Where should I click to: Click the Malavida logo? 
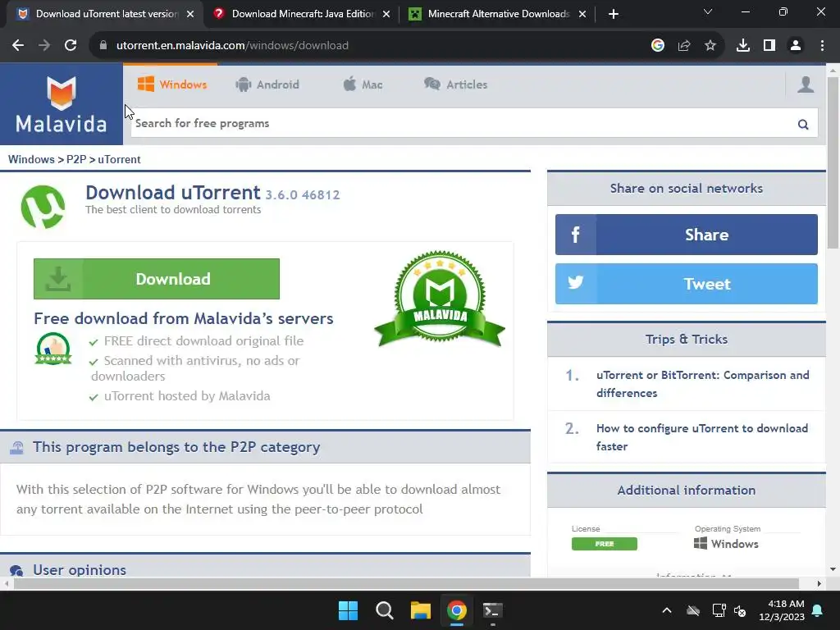(61, 104)
